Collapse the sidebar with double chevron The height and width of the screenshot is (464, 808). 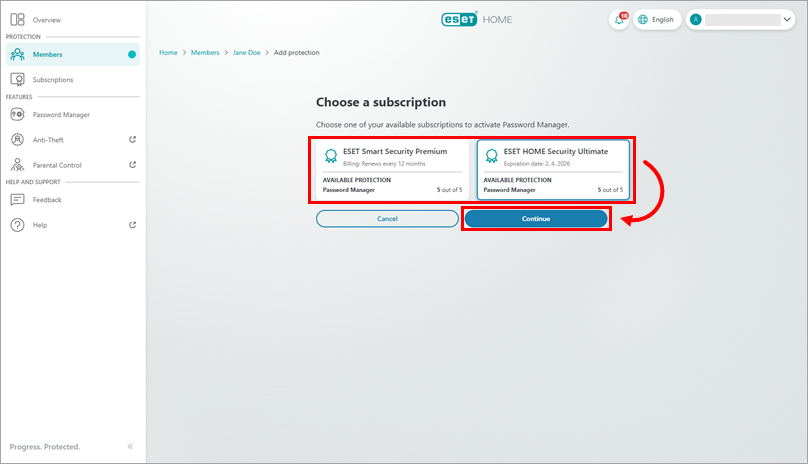point(130,446)
